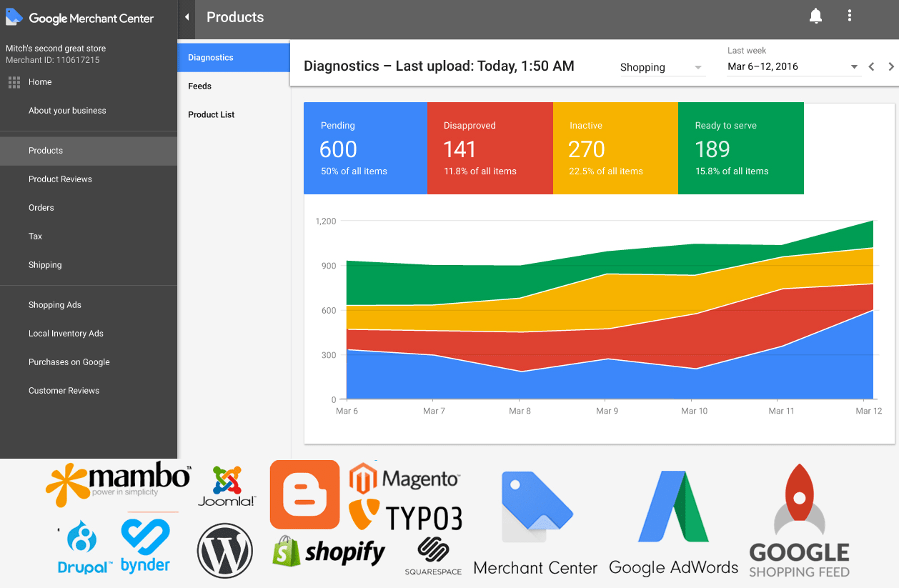Click the Squarespace logo

pyautogui.click(x=433, y=556)
